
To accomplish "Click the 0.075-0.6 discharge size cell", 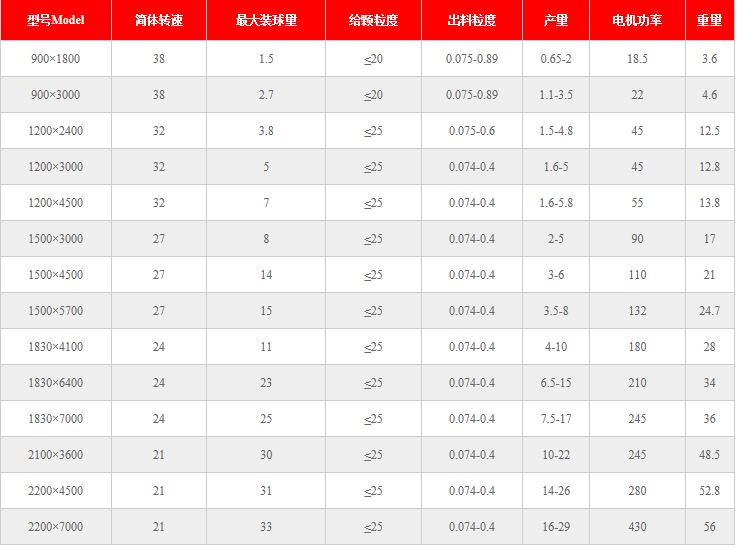I will pyautogui.click(x=472, y=131).
